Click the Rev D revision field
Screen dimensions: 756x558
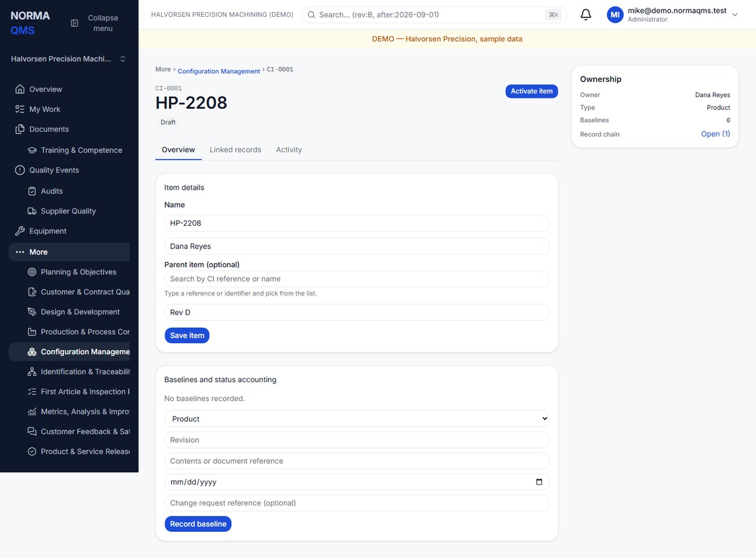(x=357, y=312)
